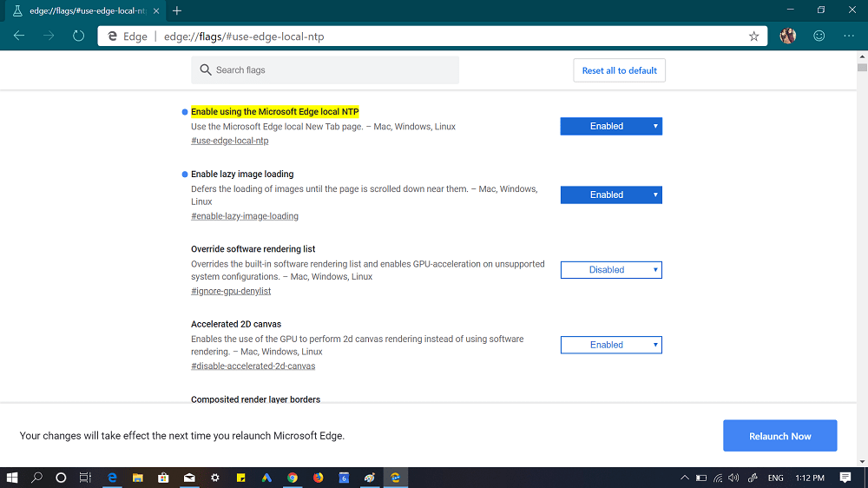Open the volume control in system tray
The width and height of the screenshot is (868, 488).
734,478
